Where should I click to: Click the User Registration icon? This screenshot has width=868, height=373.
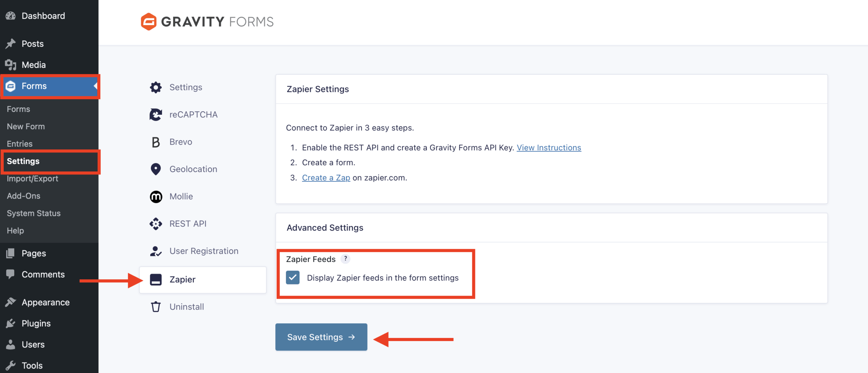pos(156,251)
